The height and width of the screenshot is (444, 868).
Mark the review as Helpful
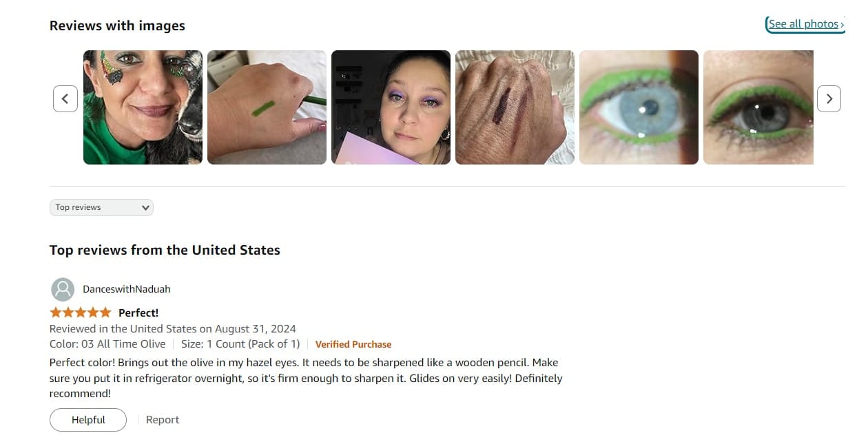pos(88,420)
